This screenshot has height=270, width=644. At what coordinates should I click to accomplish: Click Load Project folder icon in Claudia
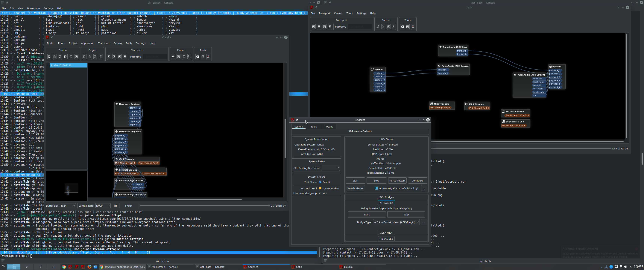pos(90,57)
